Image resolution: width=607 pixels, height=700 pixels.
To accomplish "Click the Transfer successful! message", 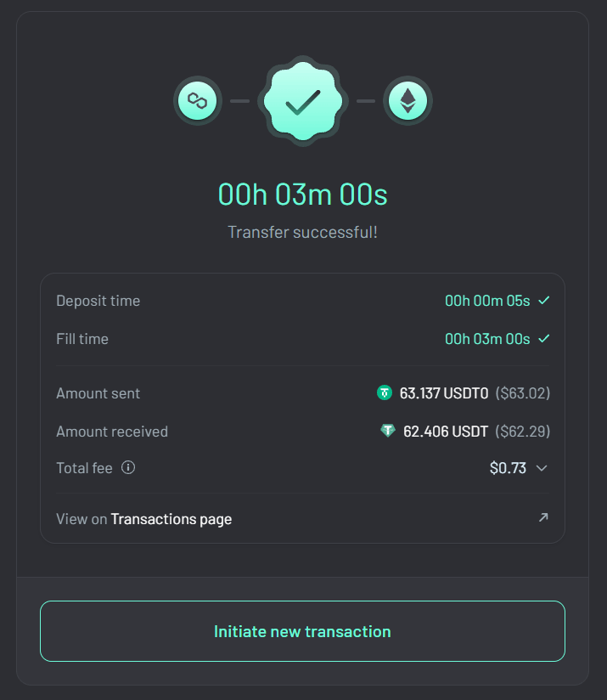I will pos(303,232).
